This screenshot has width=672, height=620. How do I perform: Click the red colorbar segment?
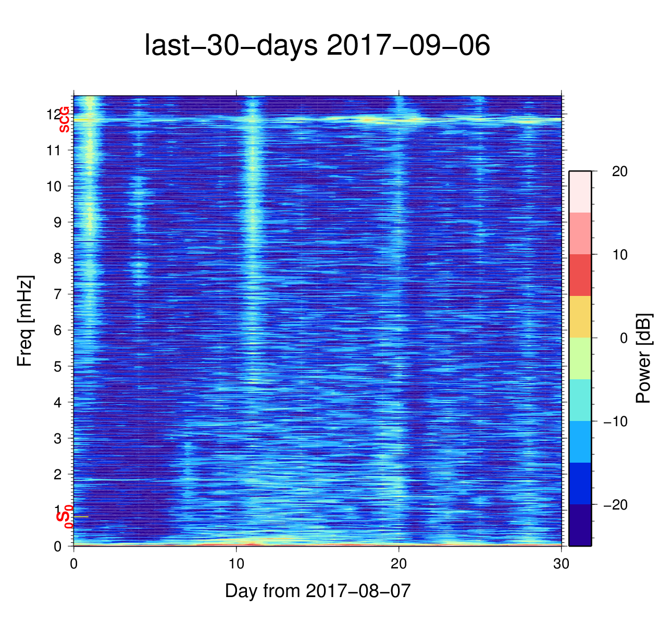(x=580, y=275)
